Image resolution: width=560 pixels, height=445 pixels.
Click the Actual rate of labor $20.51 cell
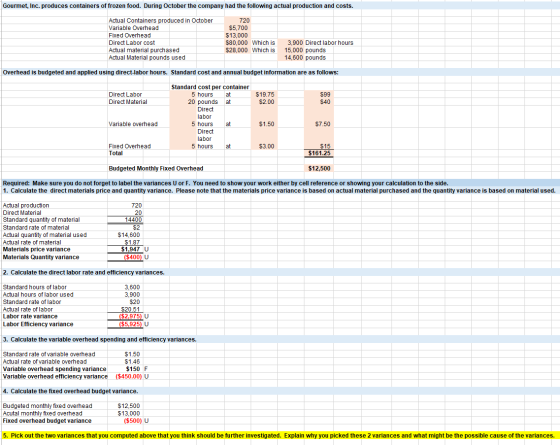tap(126, 309)
